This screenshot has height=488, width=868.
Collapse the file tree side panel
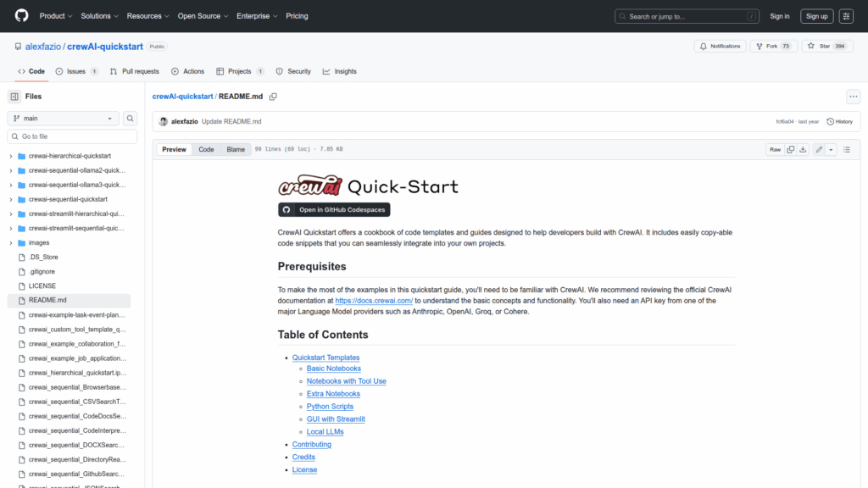coord(14,97)
